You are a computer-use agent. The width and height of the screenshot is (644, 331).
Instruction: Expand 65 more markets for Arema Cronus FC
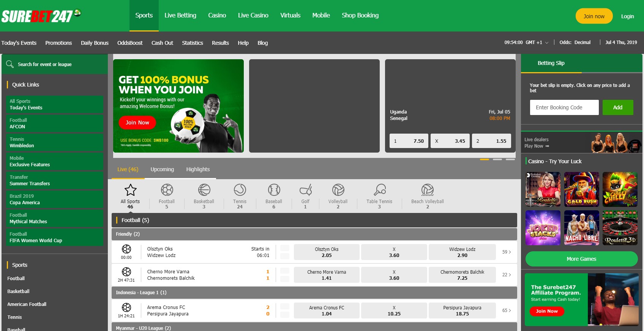[507, 311]
